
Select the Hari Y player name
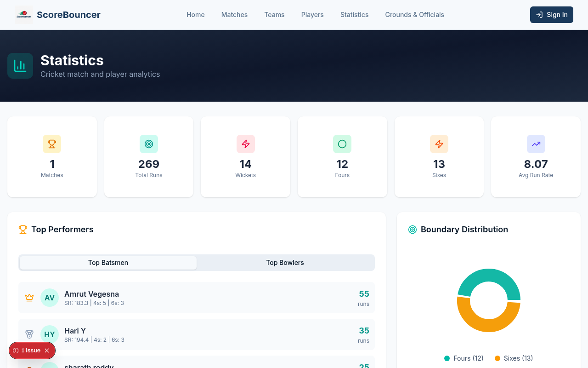pos(75,331)
